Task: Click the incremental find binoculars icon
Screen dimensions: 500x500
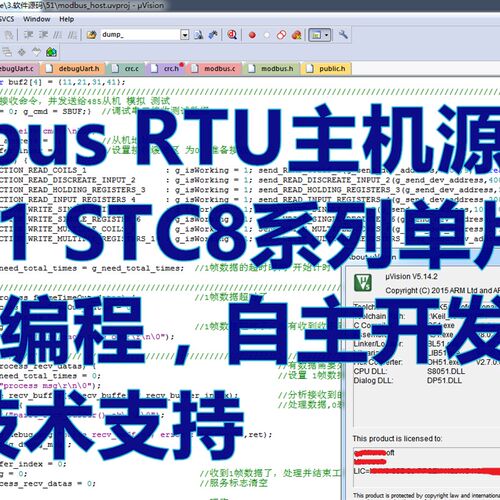Action: (x=213, y=35)
